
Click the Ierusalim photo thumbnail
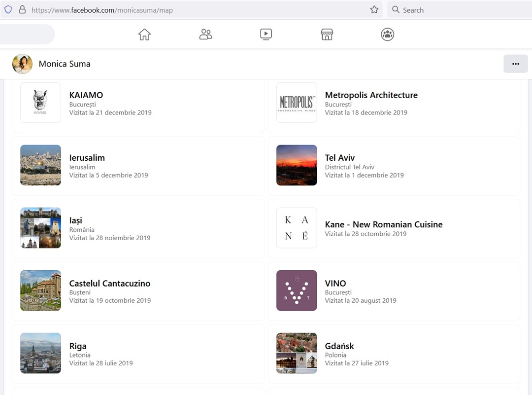coord(41,165)
